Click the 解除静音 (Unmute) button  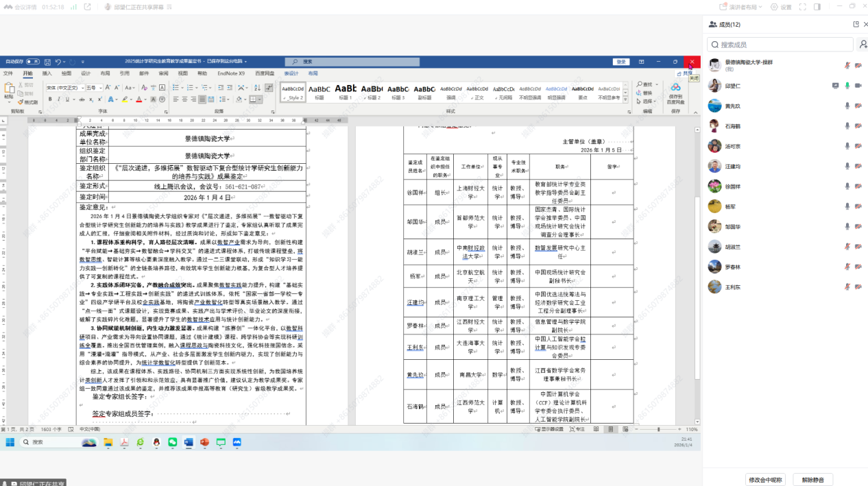813,479
